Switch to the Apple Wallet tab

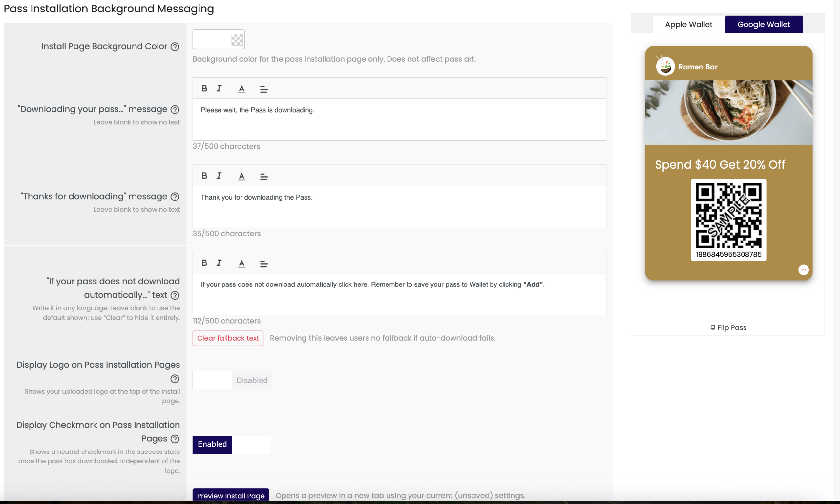pos(688,25)
